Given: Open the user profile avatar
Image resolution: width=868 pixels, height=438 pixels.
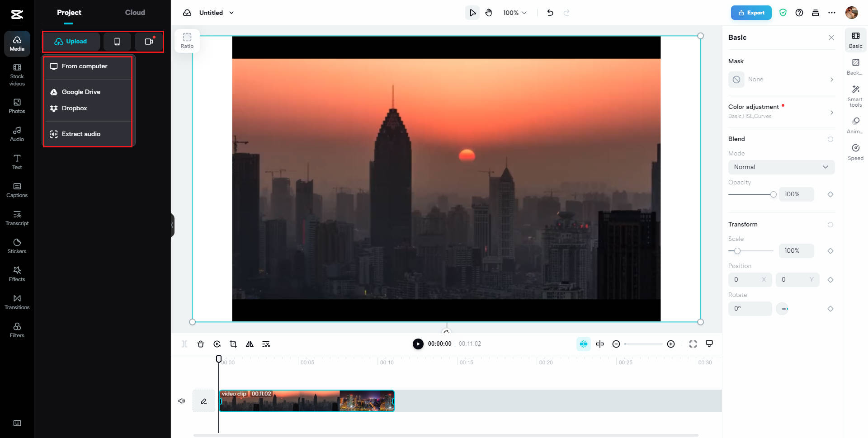Looking at the screenshot, I should tap(852, 13).
